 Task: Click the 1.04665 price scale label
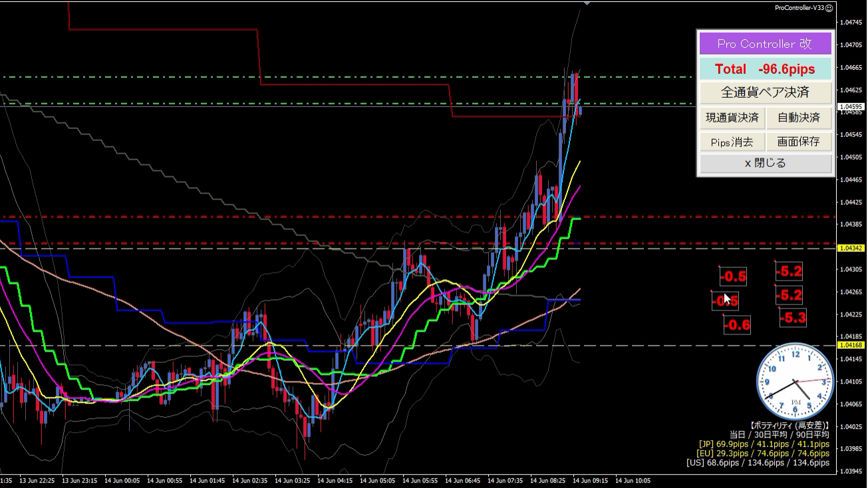pyautogui.click(x=851, y=67)
